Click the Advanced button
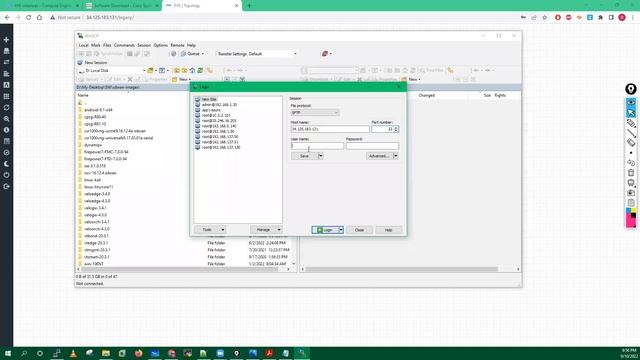Screen dimensions: 640x360 (x=379, y=156)
